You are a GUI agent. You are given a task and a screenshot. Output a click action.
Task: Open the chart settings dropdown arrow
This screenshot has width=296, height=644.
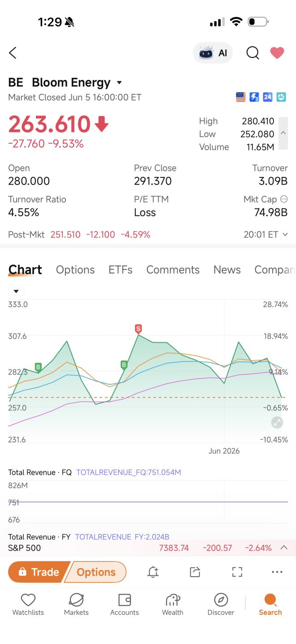16,291
